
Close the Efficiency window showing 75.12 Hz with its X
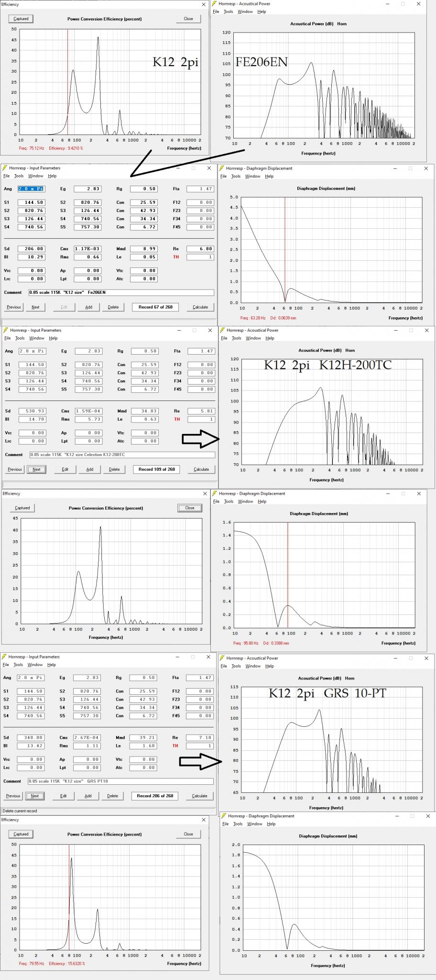pyautogui.click(x=203, y=4)
